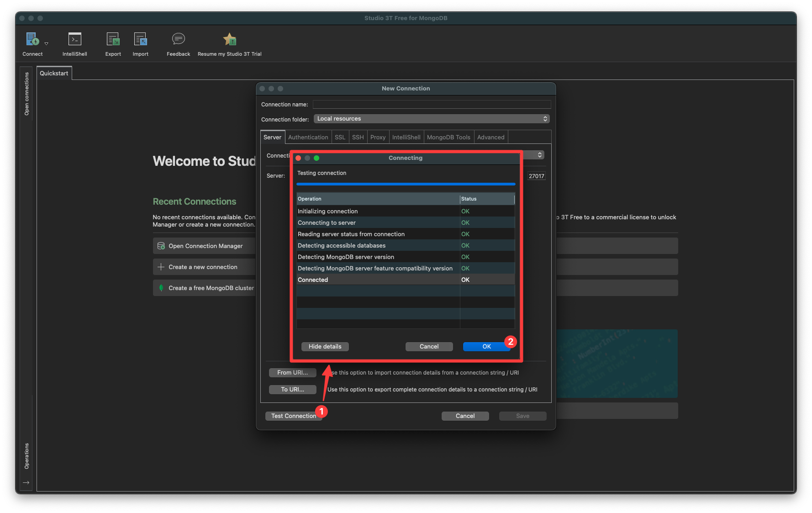Select Detecting MongoDB server version row

406,257
